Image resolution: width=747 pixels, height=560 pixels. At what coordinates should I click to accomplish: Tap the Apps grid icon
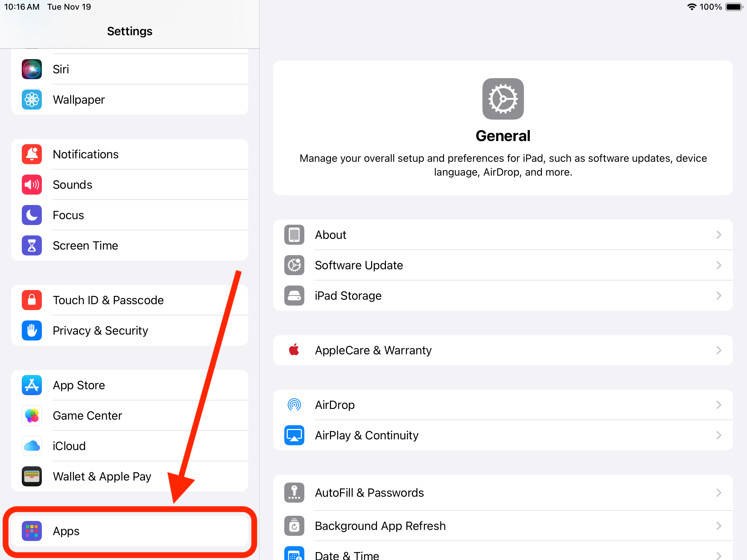tap(32, 531)
